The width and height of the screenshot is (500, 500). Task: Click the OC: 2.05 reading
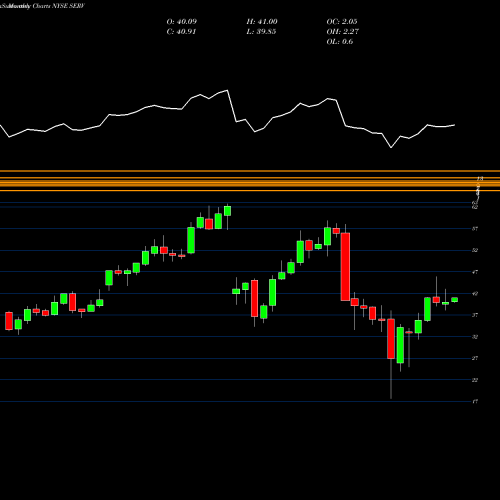342,22
